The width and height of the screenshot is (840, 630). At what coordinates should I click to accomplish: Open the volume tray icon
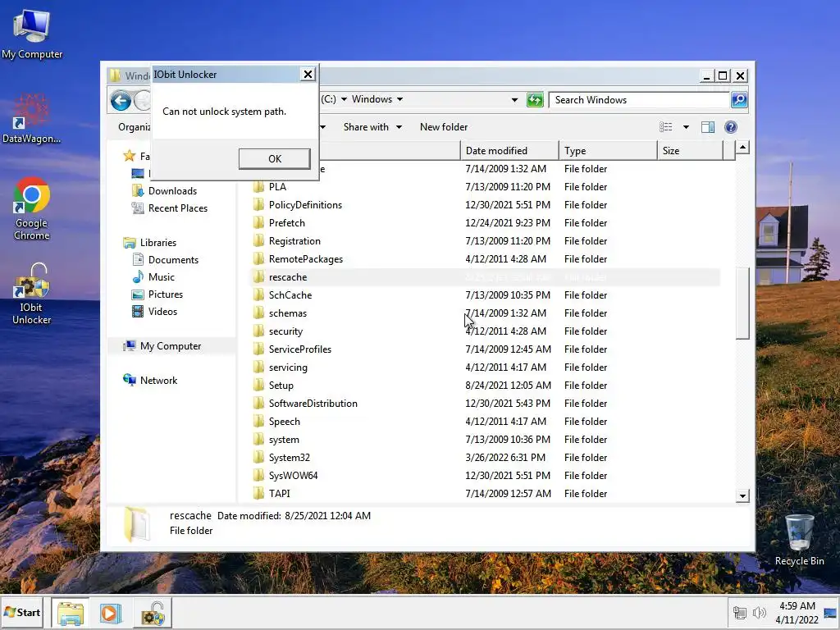759,613
